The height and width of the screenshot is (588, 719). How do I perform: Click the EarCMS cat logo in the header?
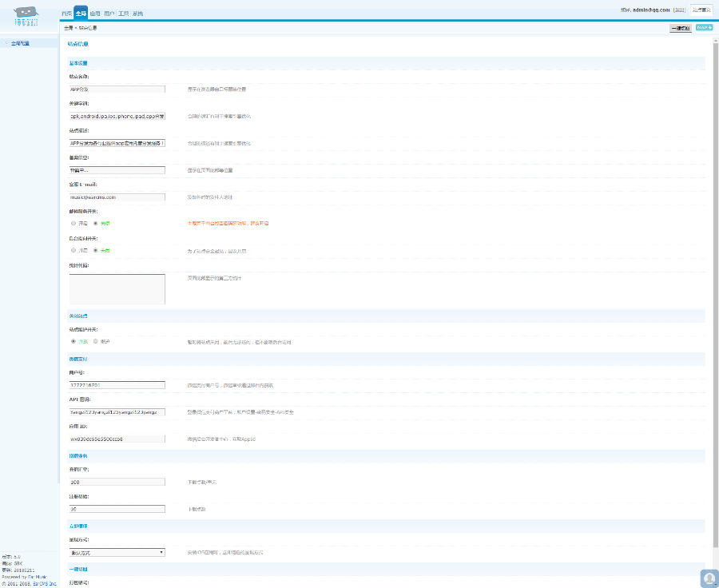pos(26,16)
